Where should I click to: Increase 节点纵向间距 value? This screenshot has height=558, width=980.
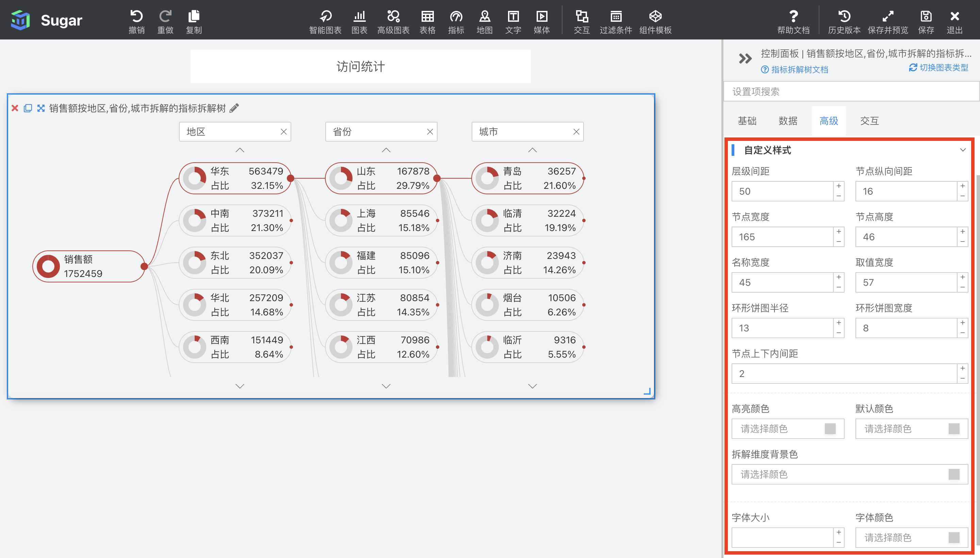pyautogui.click(x=962, y=186)
